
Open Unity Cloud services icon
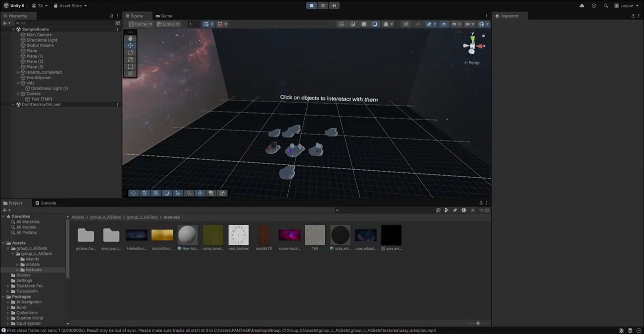pyautogui.click(x=582, y=6)
